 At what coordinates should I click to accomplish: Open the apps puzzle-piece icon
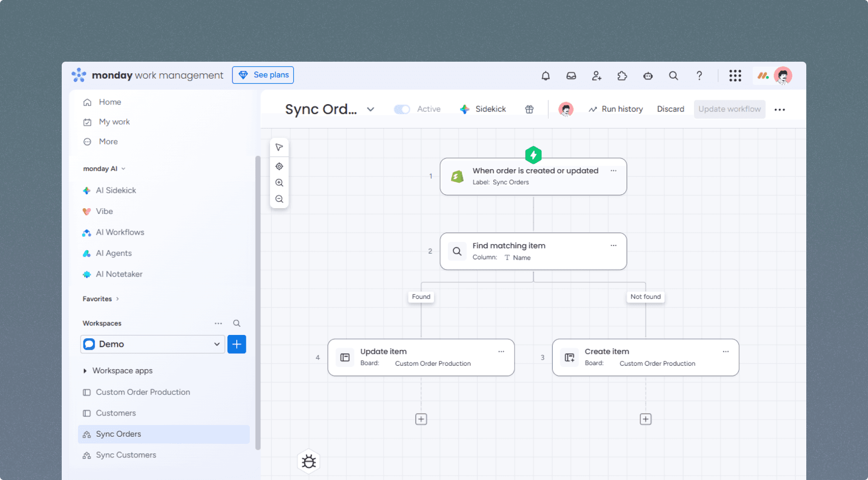pyautogui.click(x=622, y=76)
